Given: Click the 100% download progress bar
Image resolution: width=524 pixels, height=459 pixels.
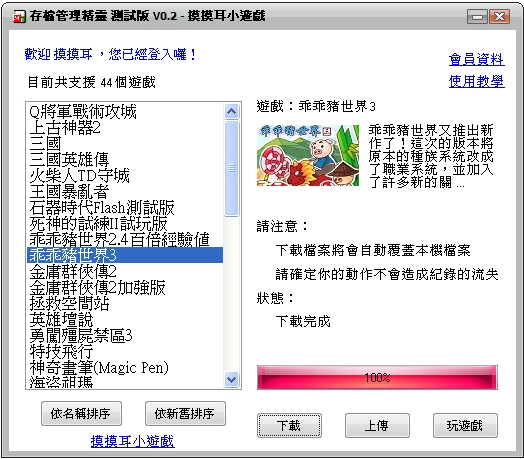Looking at the screenshot, I should (377, 377).
